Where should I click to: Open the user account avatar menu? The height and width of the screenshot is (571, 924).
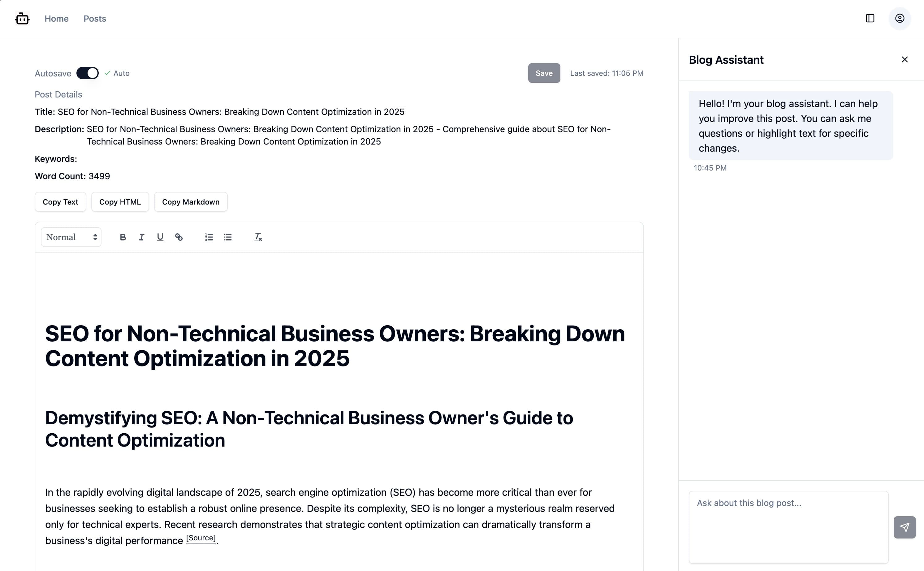pyautogui.click(x=900, y=19)
